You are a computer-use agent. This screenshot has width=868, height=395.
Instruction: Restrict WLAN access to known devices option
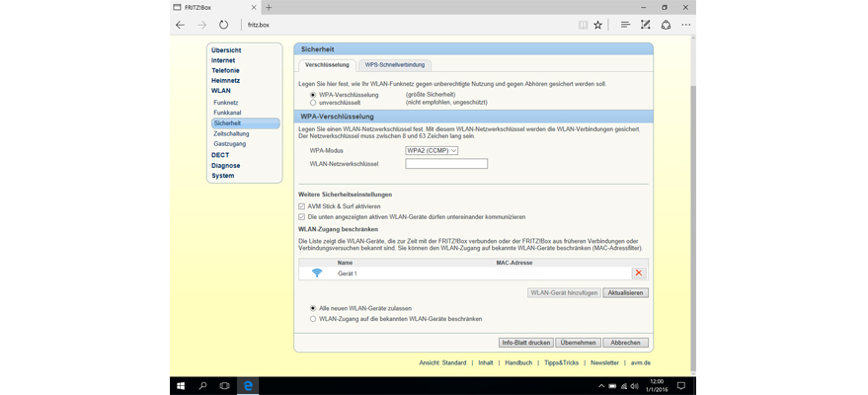pos(314,319)
